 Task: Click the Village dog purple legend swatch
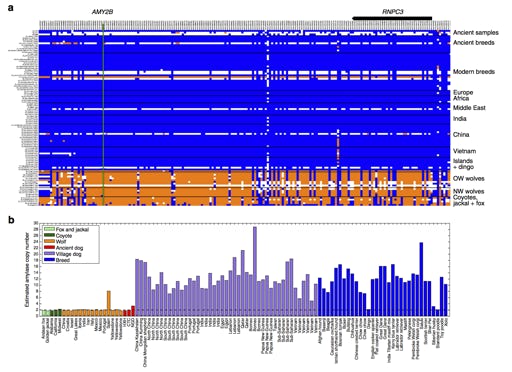(x=49, y=254)
